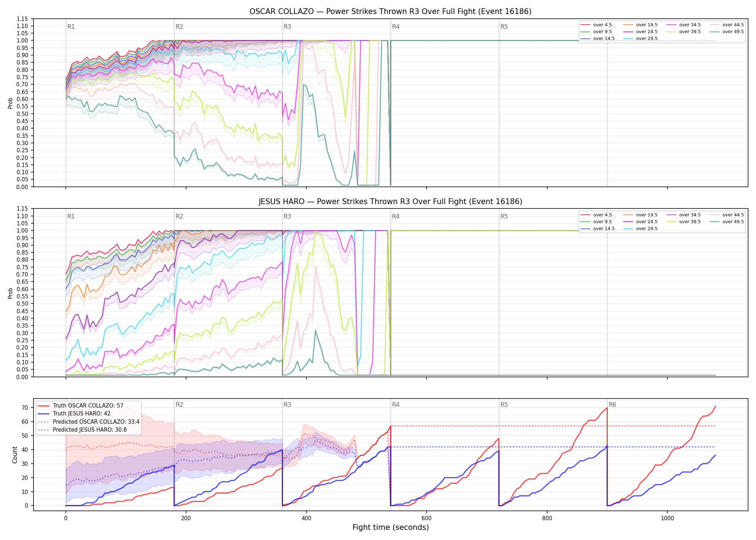Click the OSCAR COLLAZO Power Strikes chart title
The width and height of the screenshot is (756, 540).
tap(390, 12)
